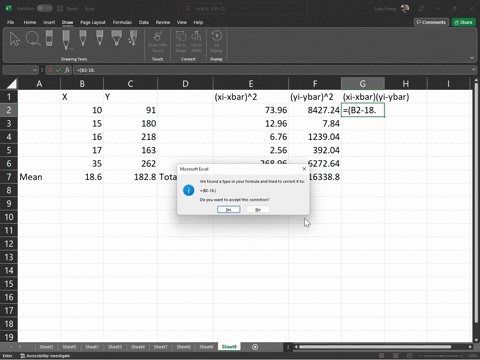This screenshot has width=480, height=360.
Task: Click the cell containing 'Mean'
Action: pyautogui.click(x=39, y=177)
